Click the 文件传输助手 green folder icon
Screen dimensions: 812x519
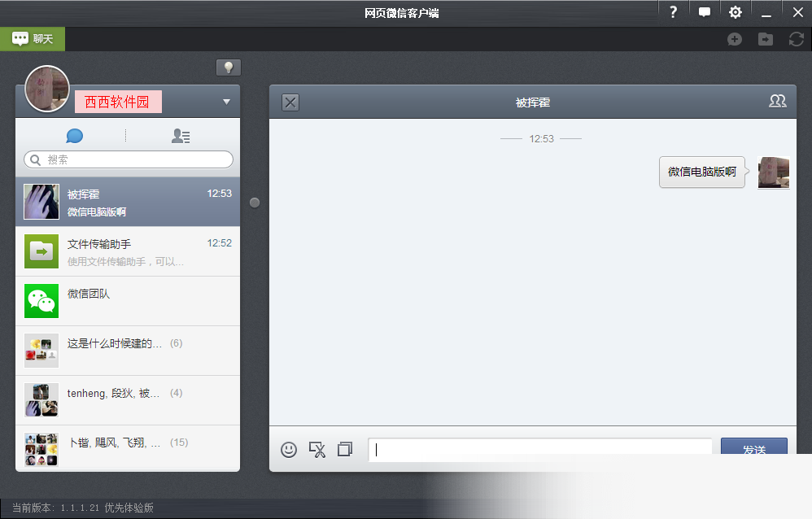coord(41,251)
